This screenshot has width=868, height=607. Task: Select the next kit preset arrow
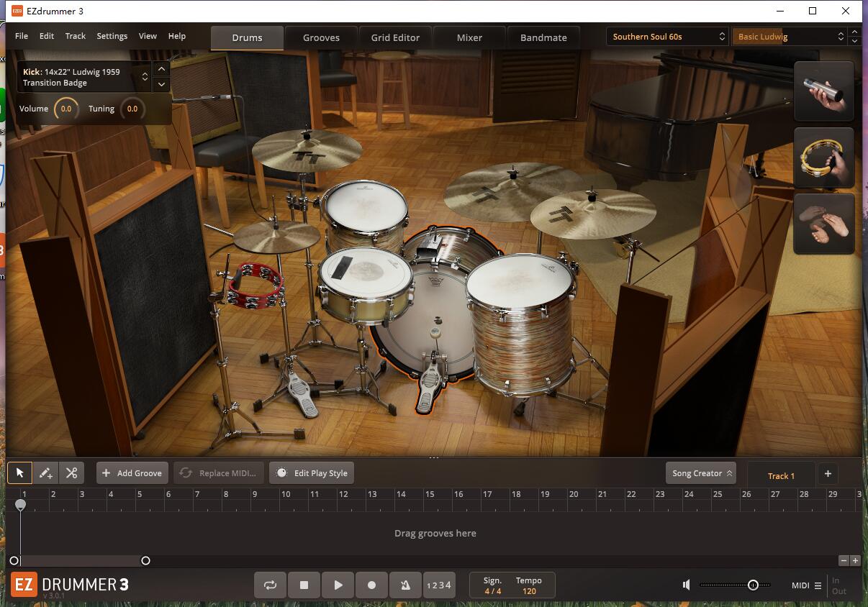(x=854, y=41)
